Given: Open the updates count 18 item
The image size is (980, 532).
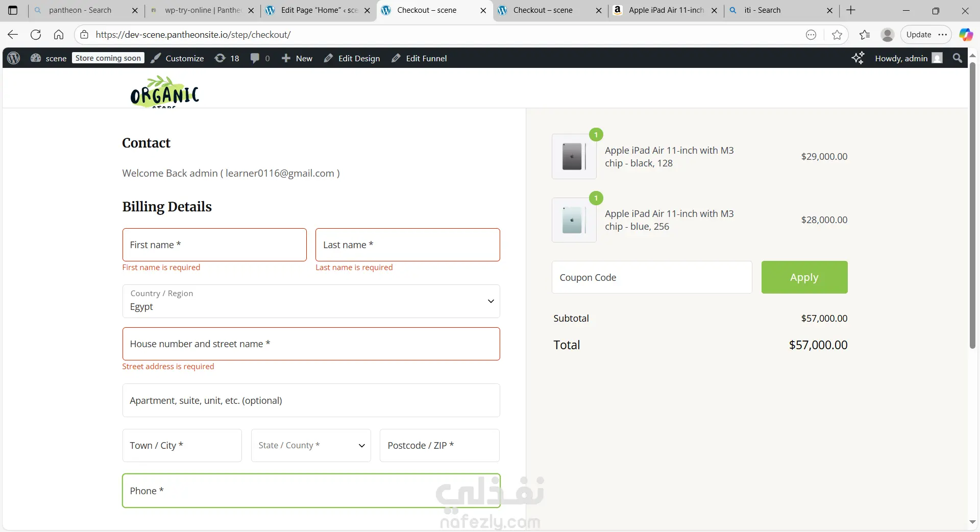Looking at the screenshot, I should coord(227,58).
